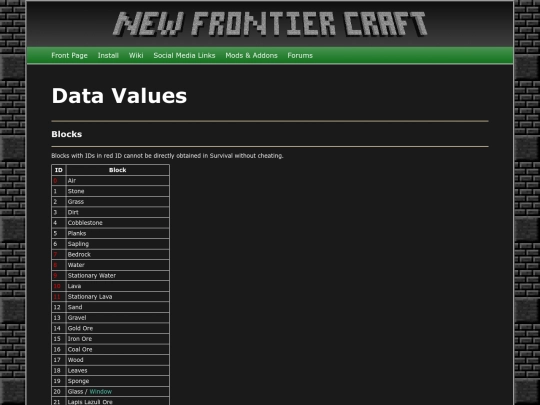
Task: Click the Stone block cell
Action: [x=117, y=191]
